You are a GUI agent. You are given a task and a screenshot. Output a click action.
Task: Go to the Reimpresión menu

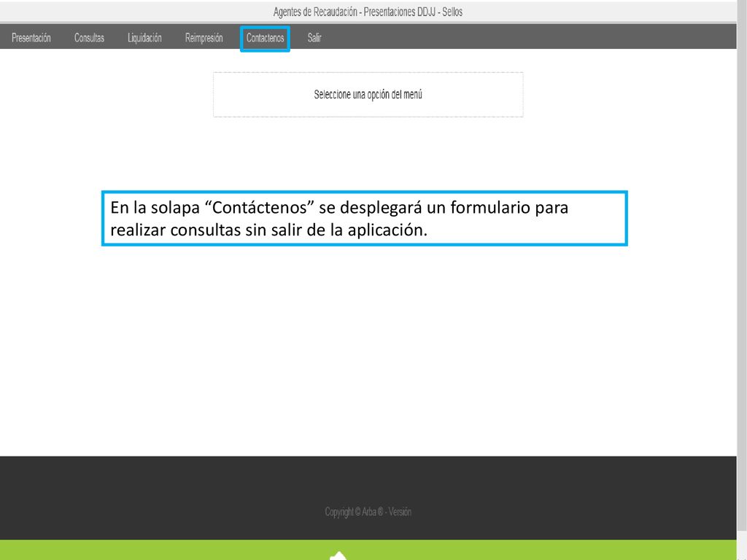204,38
